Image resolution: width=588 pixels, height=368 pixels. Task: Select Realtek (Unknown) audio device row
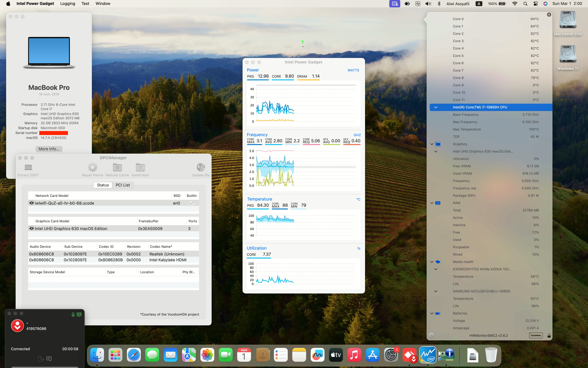pos(113,254)
